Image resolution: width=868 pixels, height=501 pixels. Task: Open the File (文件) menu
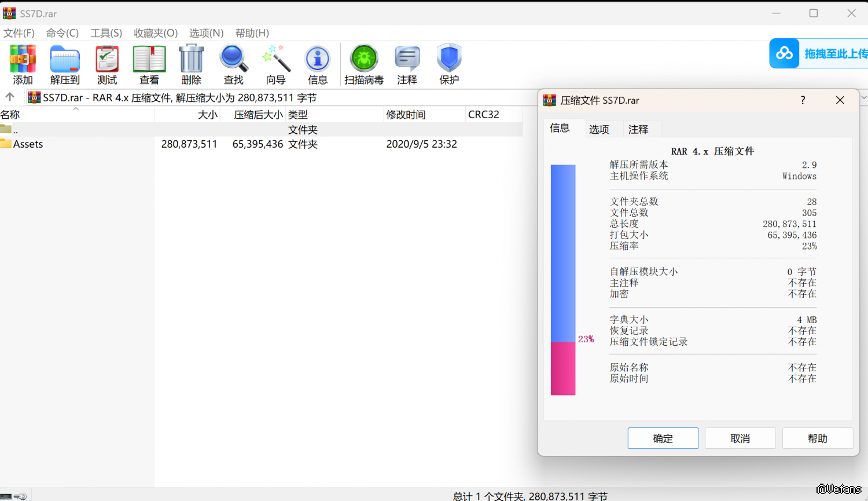[19, 33]
